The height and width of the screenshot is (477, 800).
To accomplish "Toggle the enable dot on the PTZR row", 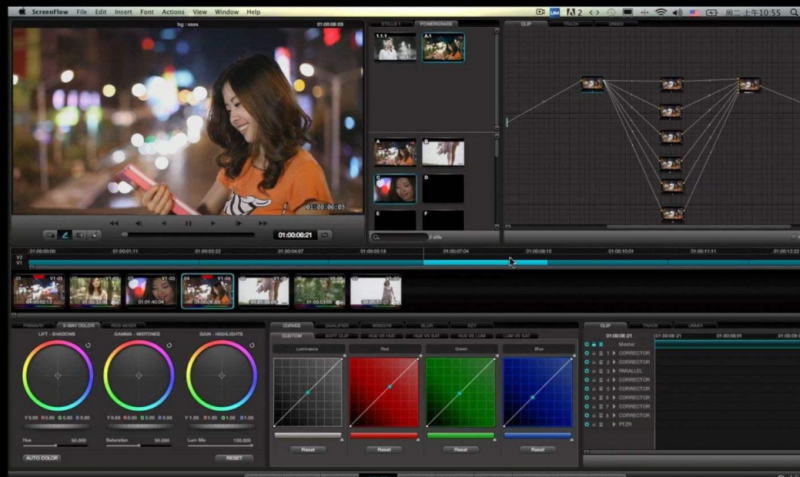I will [587, 424].
